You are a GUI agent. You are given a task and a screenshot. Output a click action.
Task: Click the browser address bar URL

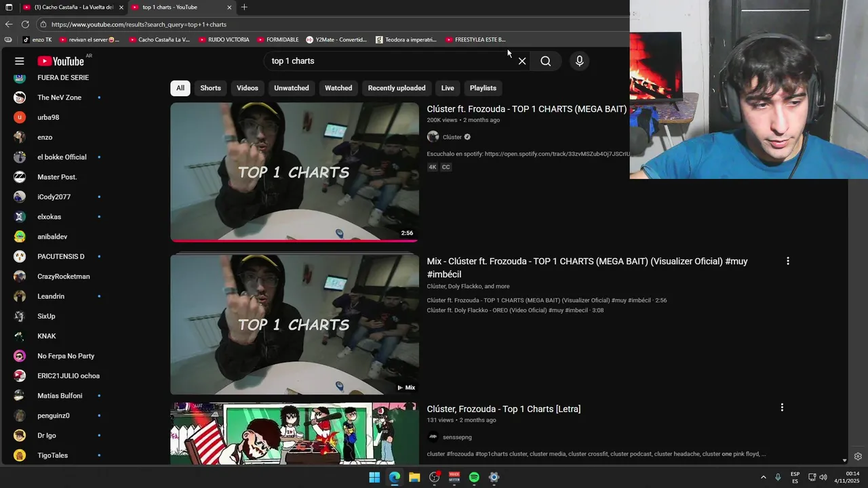click(139, 24)
